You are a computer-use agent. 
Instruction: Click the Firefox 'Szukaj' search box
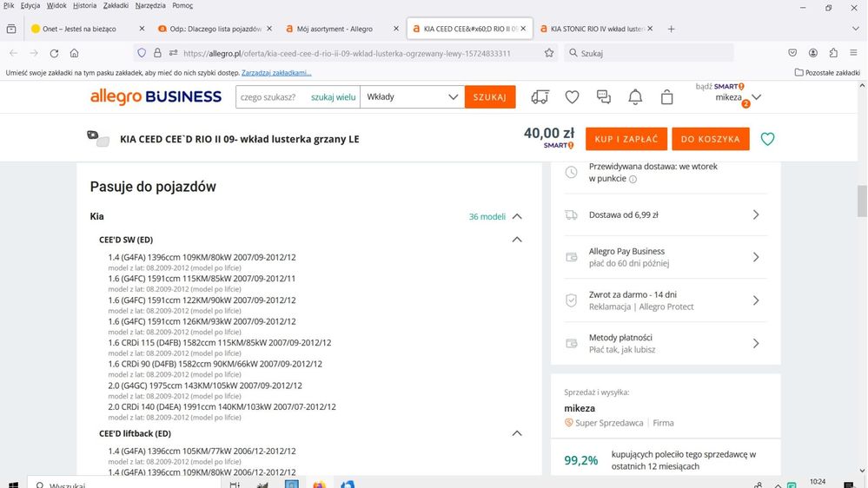pyautogui.click(x=649, y=53)
